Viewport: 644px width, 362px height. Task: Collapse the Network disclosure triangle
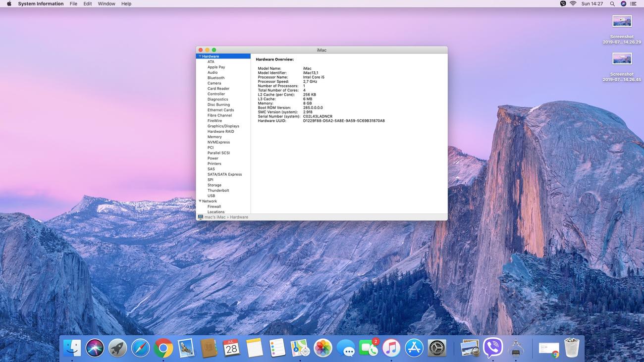[200, 201]
